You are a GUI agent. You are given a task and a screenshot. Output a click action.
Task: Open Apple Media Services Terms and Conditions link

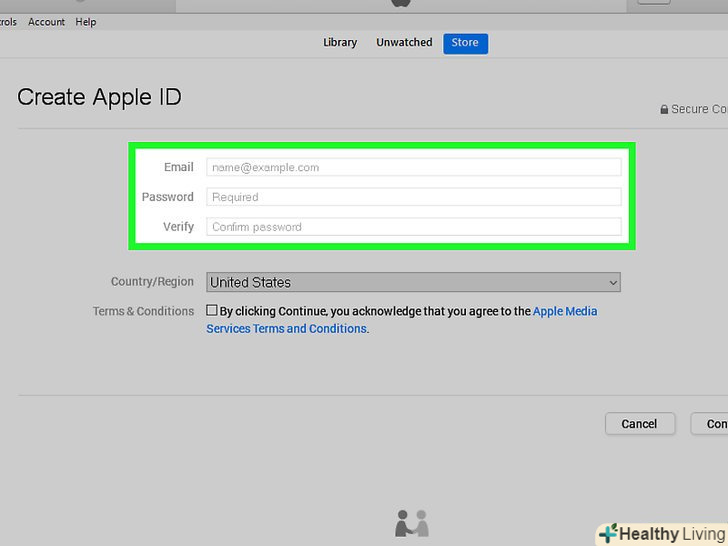(x=286, y=329)
